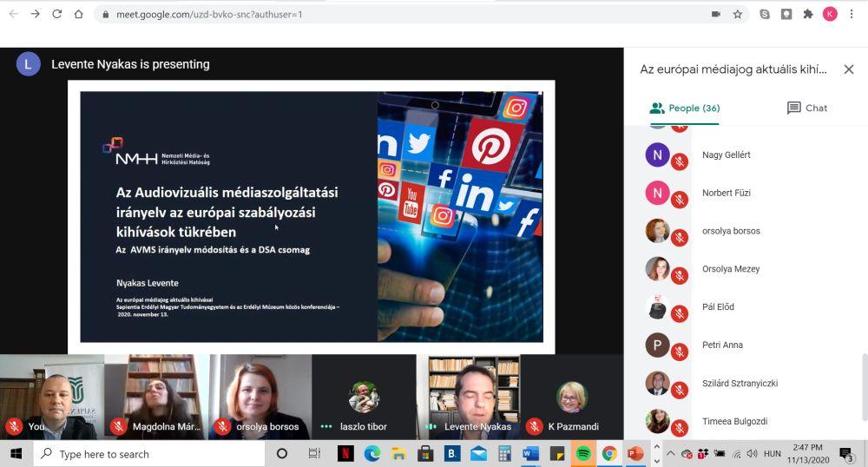This screenshot has height=467, width=868.
Task: Click the Levente Nyakas video tile
Action: pyautogui.click(x=469, y=395)
